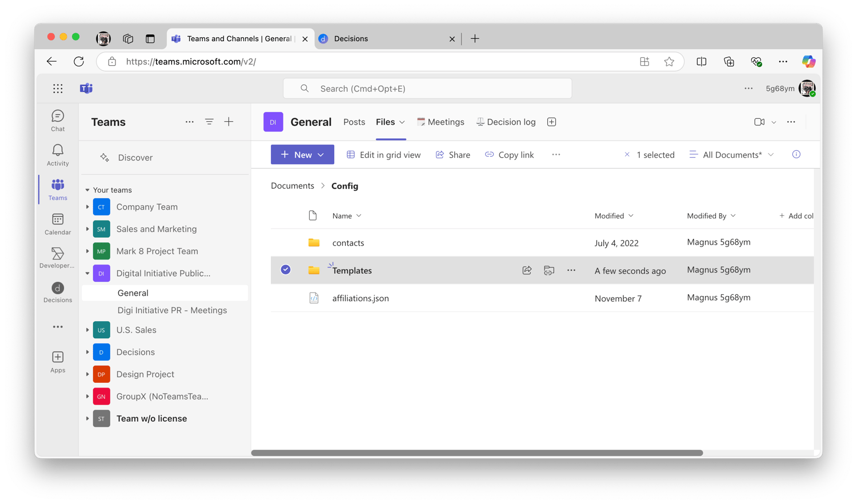This screenshot has width=857, height=504.
Task: Switch to the Posts tab
Action: point(354,122)
